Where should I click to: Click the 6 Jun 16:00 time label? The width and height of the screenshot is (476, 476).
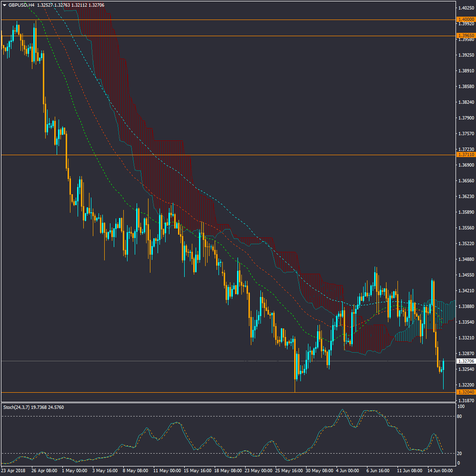tap(379, 471)
